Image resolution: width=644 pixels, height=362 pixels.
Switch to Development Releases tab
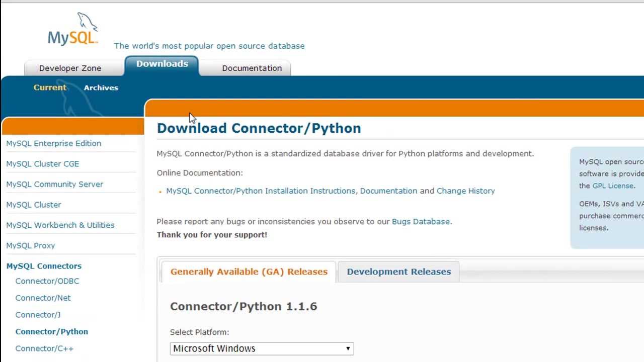(x=398, y=271)
